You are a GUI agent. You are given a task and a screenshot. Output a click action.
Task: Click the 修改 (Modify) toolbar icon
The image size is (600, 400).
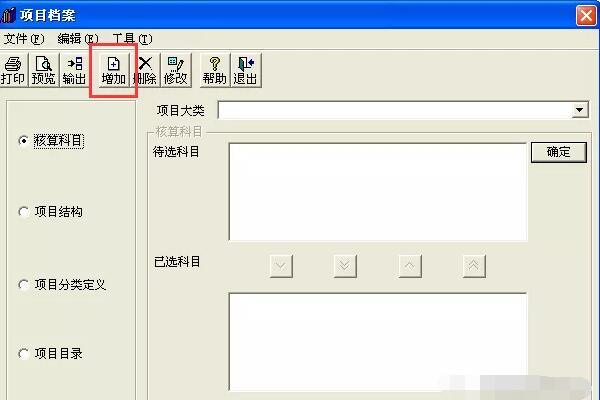[176, 70]
